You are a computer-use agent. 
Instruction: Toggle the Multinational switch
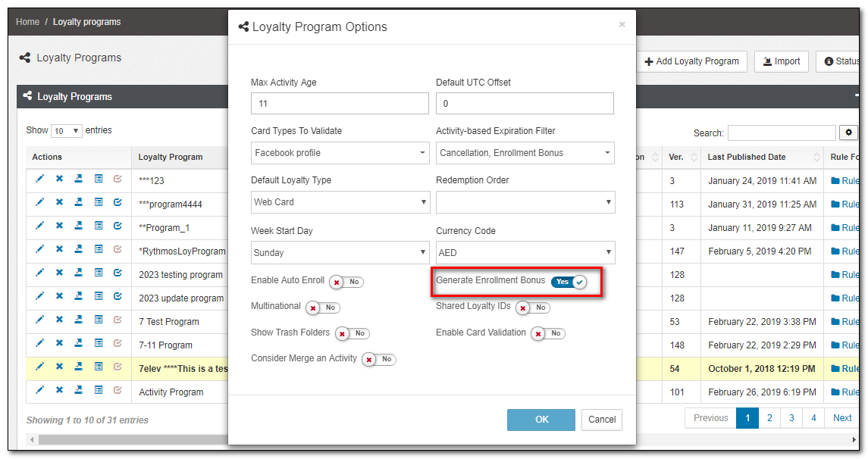click(x=322, y=308)
